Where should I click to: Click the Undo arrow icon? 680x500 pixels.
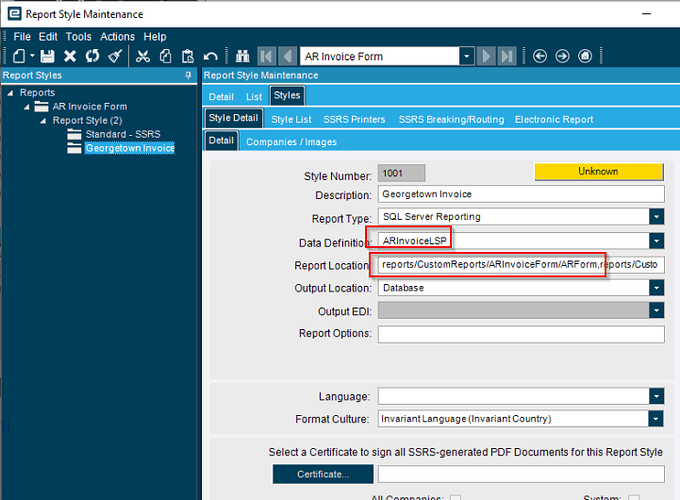(211, 56)
